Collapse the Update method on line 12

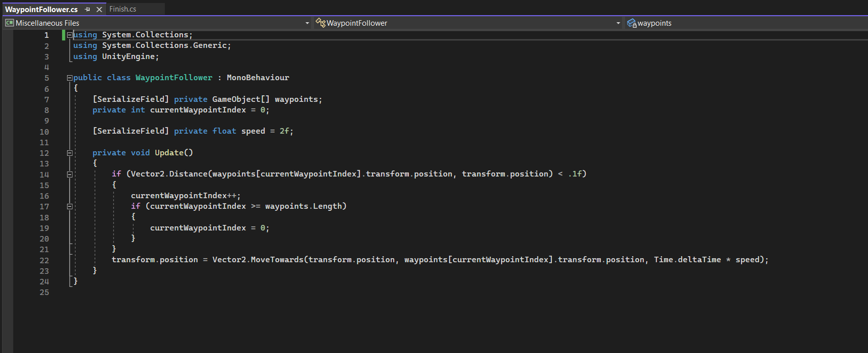point(70,153)
